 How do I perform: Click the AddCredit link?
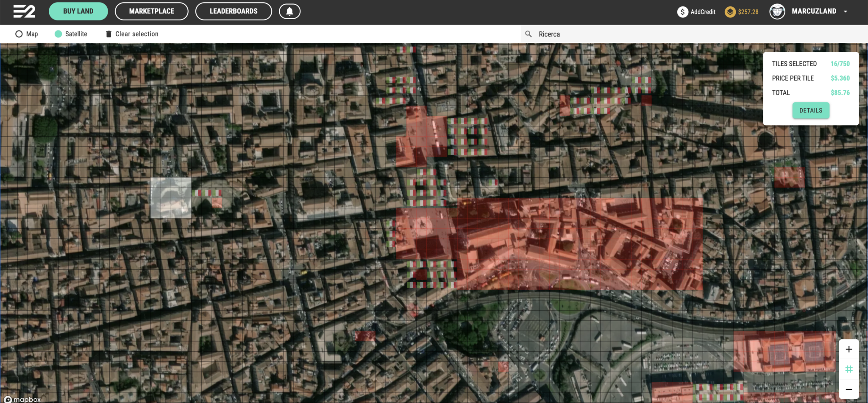click(703, 12)
